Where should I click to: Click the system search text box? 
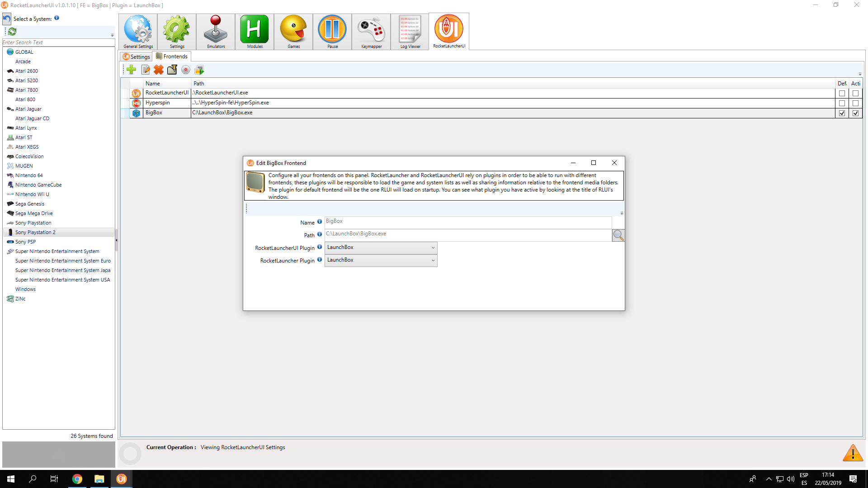58,42
